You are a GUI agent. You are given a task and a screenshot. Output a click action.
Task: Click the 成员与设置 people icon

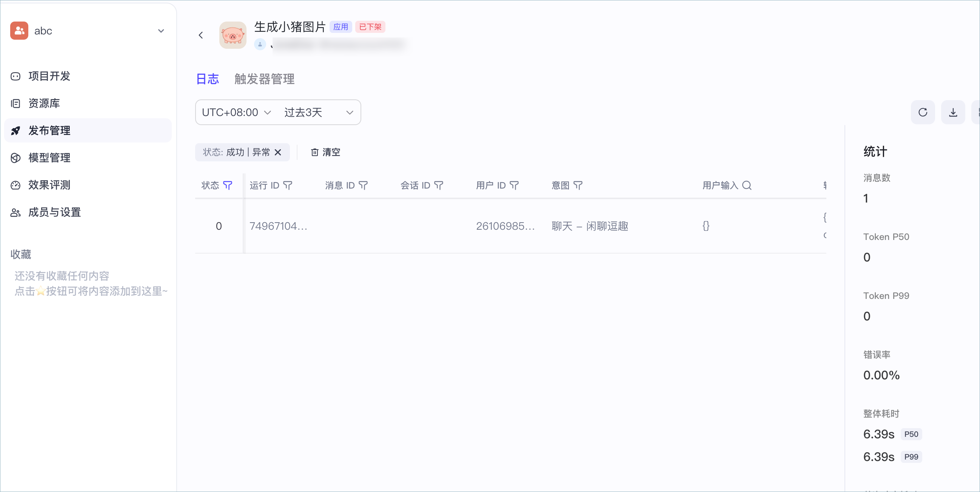(x=15, y=212)
